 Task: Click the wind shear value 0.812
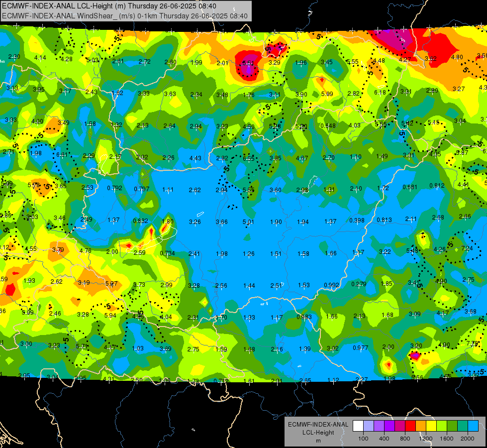(x=437, y=186)
